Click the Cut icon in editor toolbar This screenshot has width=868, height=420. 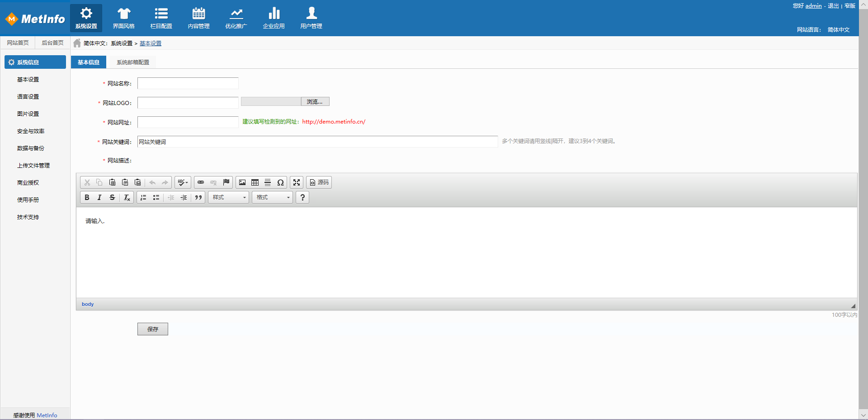pos(87,182)
